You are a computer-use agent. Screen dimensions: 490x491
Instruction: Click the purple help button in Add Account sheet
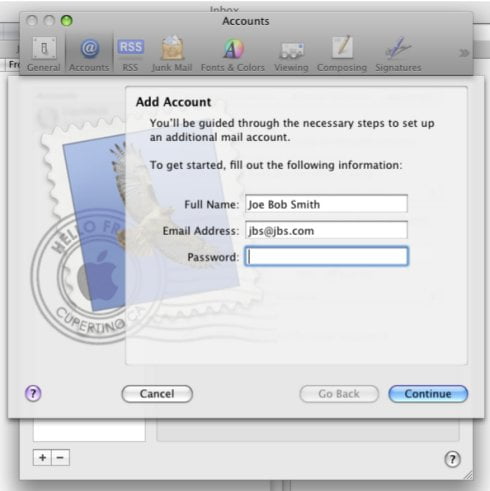coord(33,394)
